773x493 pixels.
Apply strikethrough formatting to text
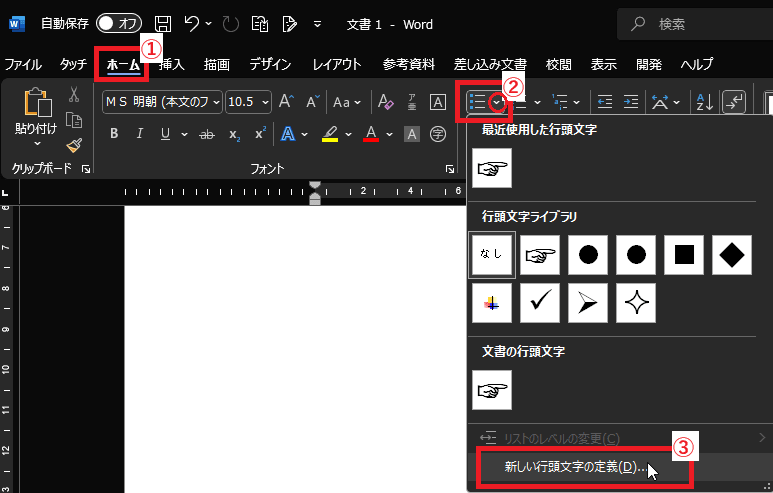pyautogui.click(x=207, y=134)
